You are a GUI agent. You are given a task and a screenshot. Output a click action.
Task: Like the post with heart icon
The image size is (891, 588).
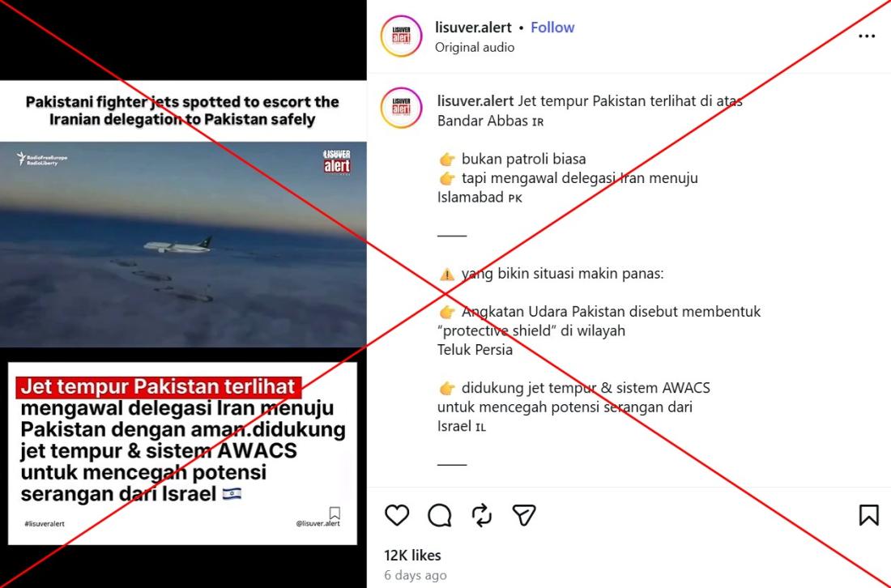(397, 515)
